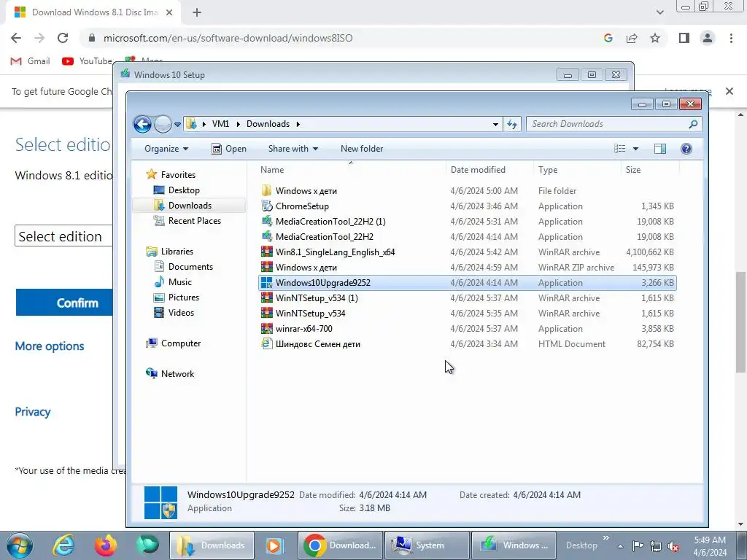Open the Organize menu

[166, 149]
